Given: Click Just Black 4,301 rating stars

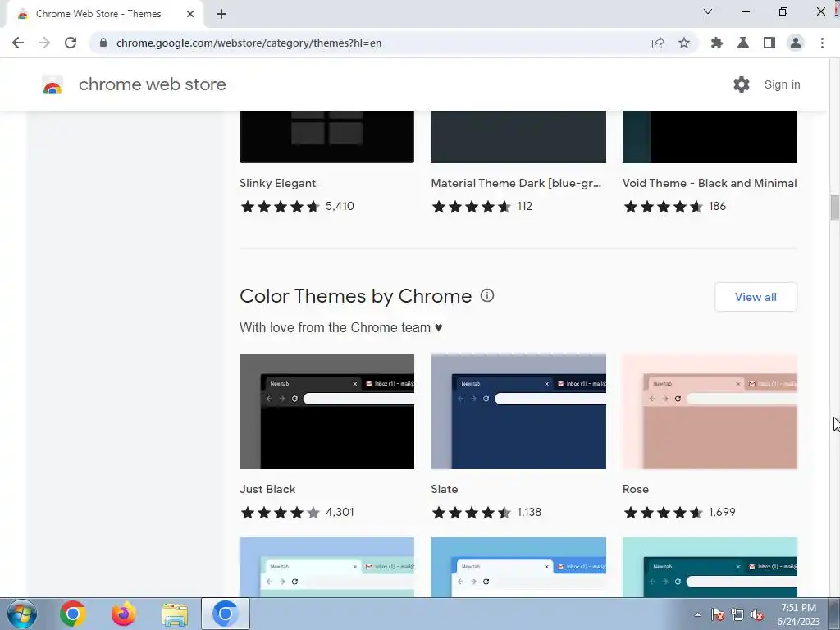Looking at the screenshot, I should (281, 513).
